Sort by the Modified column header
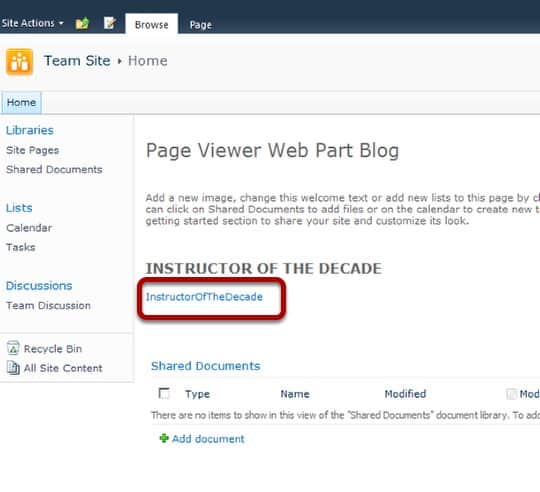 tap(405, 394)
